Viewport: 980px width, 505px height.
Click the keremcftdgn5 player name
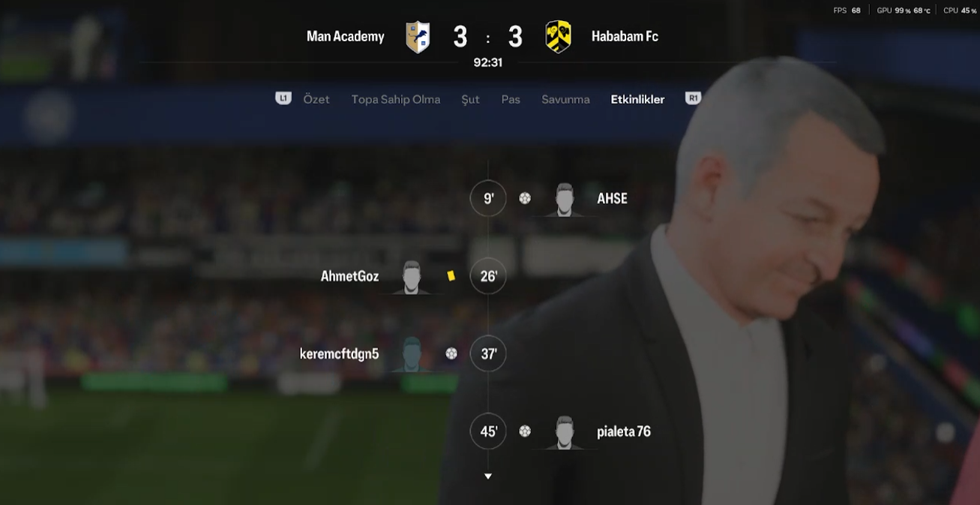click(x=339, y=353)
